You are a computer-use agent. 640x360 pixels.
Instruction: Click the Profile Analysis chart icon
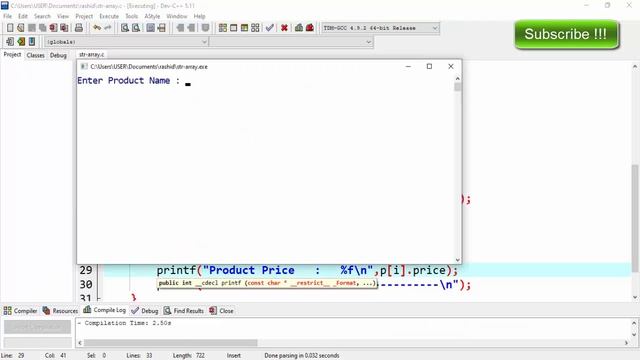tap(299, 28)
